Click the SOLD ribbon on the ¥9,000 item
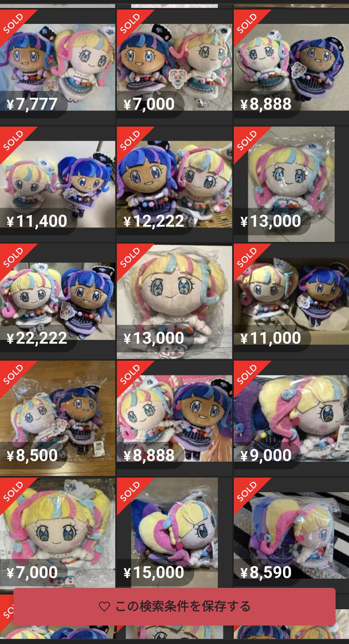The height and width of the screenshot is (644, 349). pos(247,375)
